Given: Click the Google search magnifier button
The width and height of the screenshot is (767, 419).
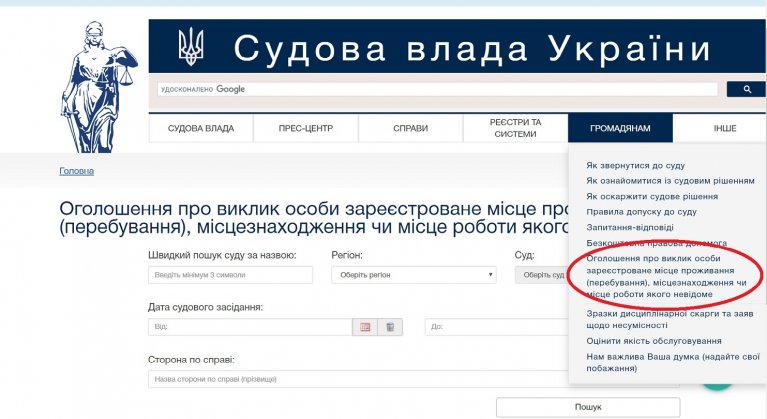Looking at the screenshot, I should [x=745, y=89].
